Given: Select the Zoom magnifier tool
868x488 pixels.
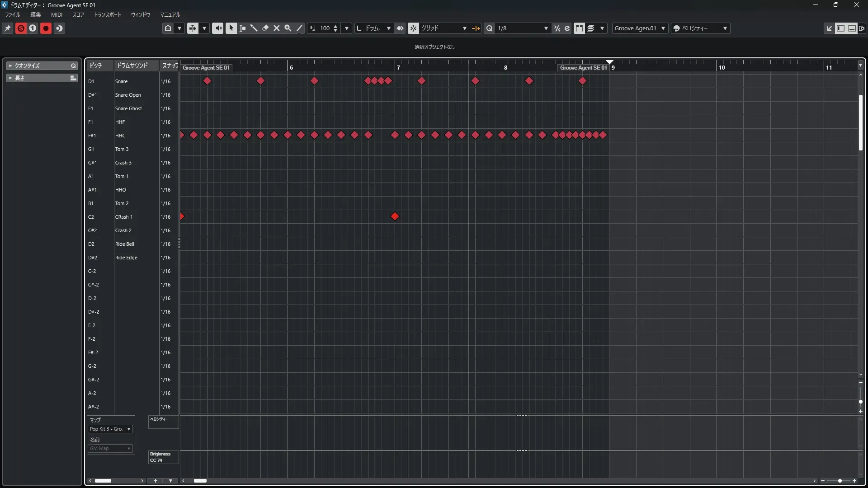Looking at the screenshot, I should (288, 28).
